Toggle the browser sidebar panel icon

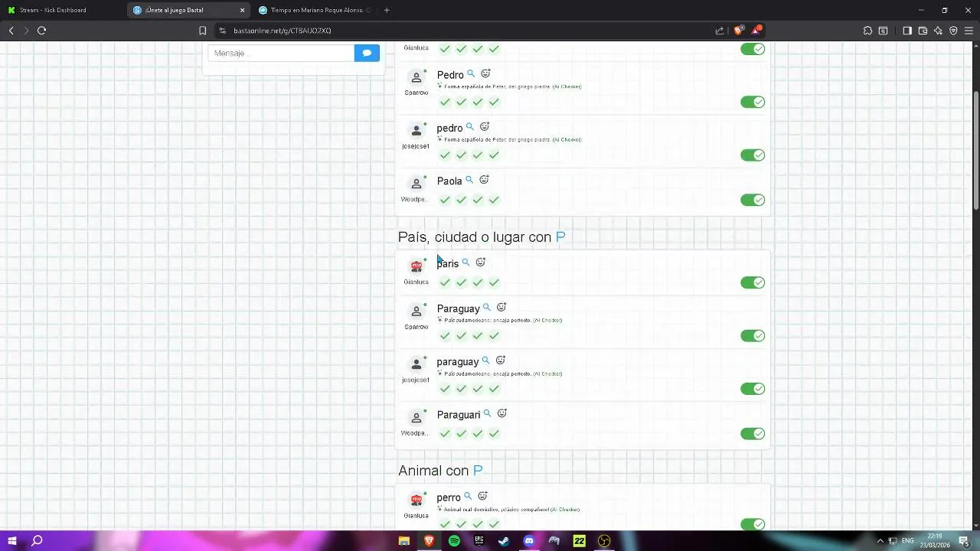pos(907,31)
